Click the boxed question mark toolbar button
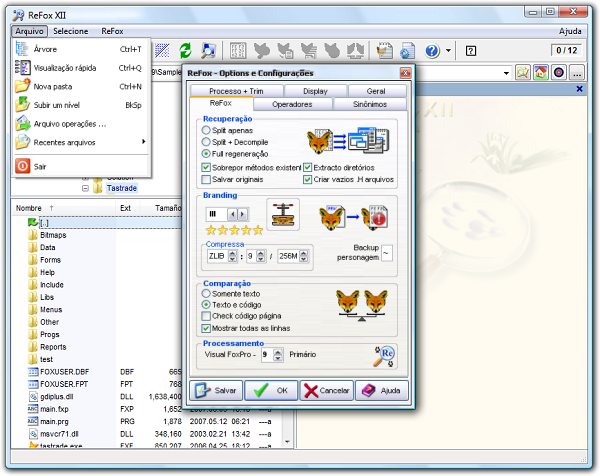 point(471,51)
